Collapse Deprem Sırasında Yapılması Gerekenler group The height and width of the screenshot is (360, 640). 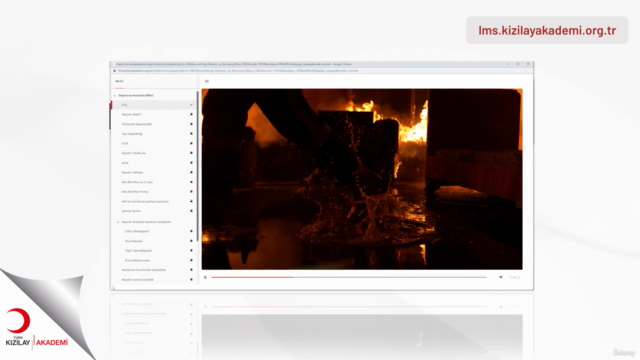tap(118, 222)
